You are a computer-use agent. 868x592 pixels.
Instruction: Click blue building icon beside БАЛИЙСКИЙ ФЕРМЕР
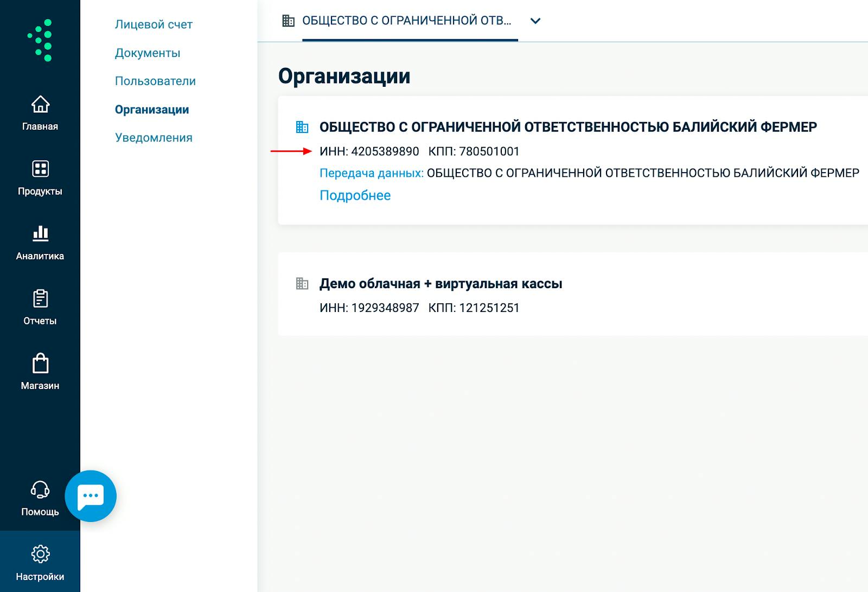(x=302, y=127)
